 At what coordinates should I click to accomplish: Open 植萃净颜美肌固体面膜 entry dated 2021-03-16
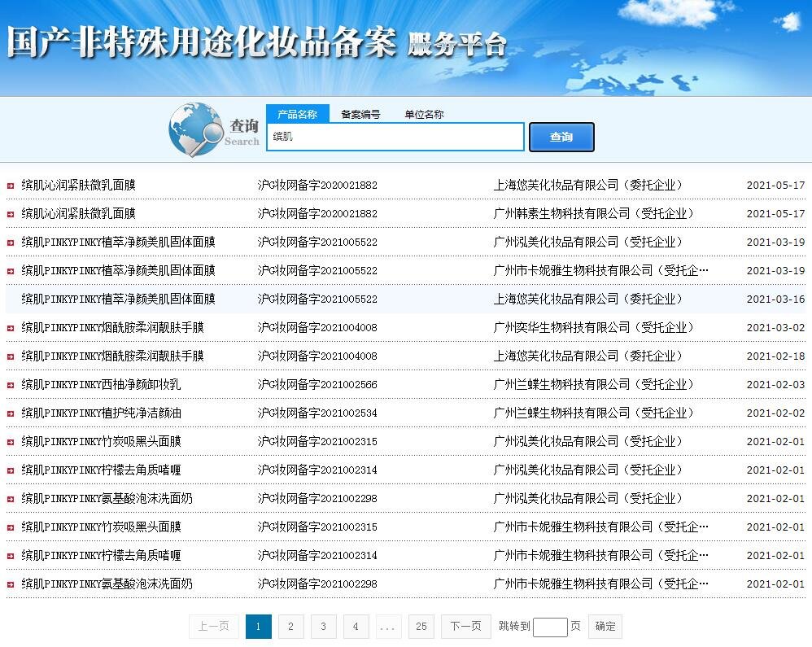point(118,299)
